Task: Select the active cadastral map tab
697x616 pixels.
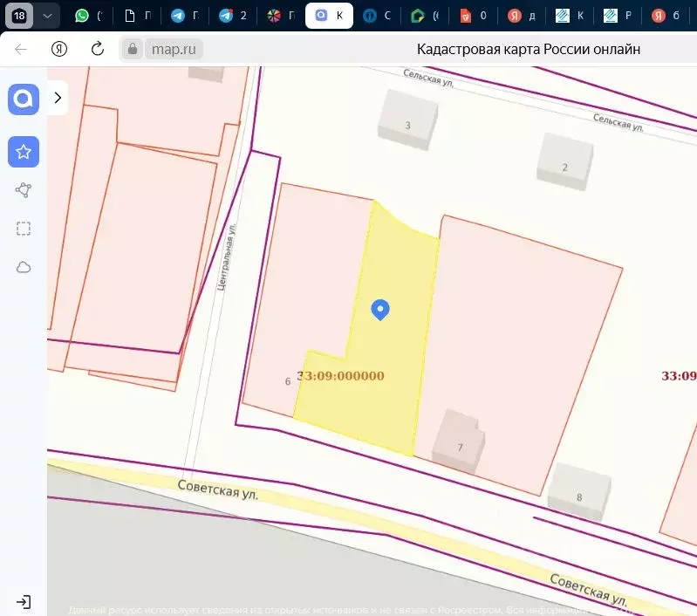Action: coord(329,16)
